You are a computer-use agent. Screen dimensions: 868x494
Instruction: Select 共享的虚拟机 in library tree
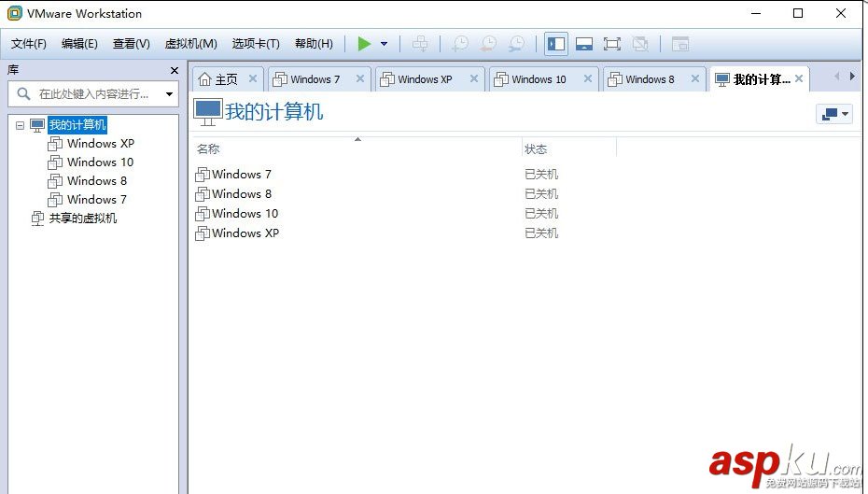click(x=83, y=219)
